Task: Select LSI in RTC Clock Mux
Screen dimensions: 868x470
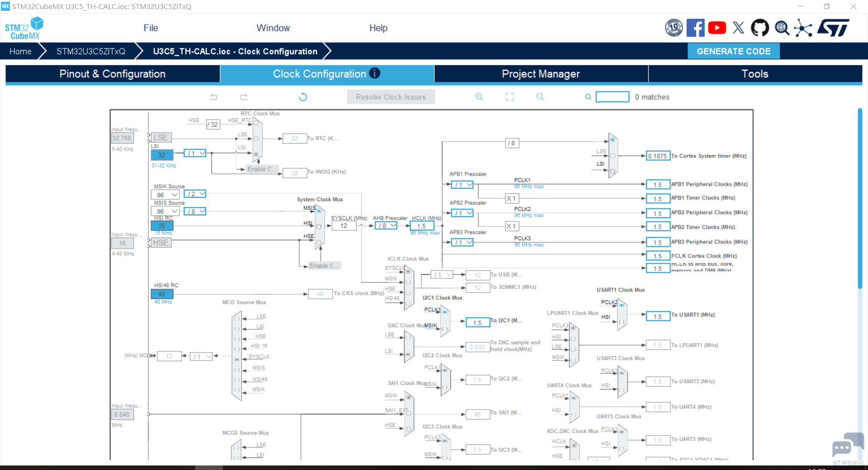Action: tap(256, 154)
